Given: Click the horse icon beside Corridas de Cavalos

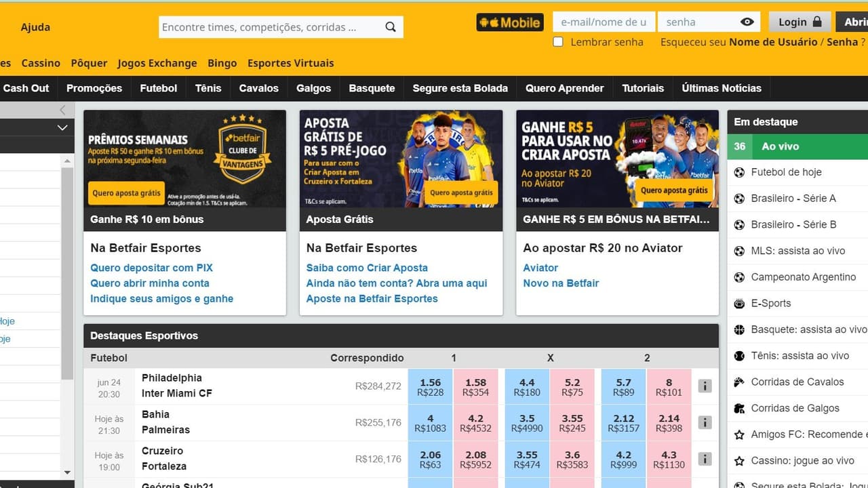Looking at the screenshot, I should pyautogui.click(x=739, y=382).
